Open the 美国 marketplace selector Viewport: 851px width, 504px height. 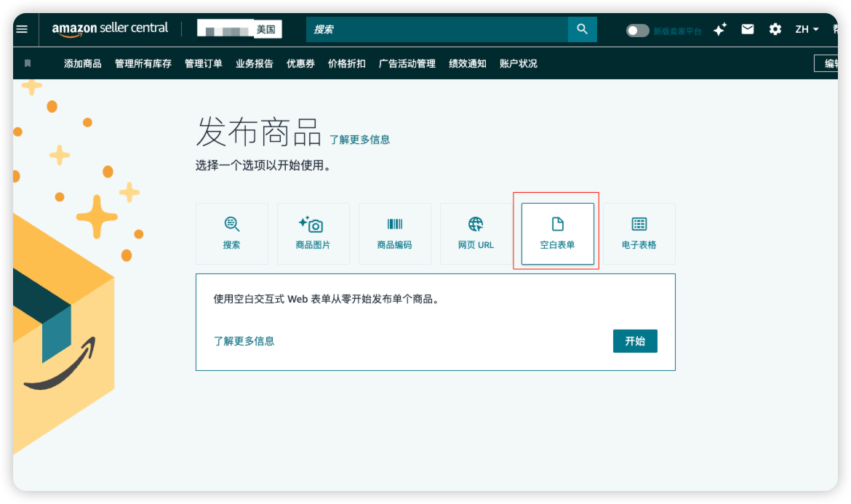(x=239, y=29)
